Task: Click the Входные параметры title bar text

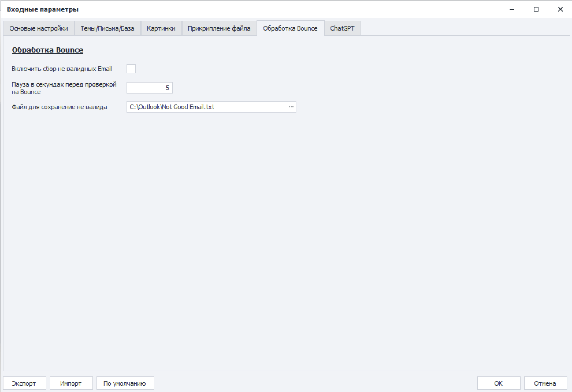Action: click(x=42, y=9)
